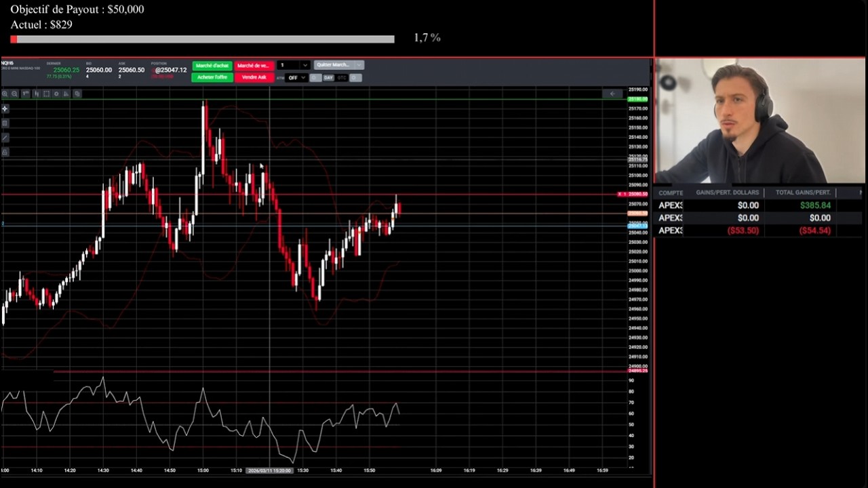Change the candlestick chart type
This screenshot has height=488, width=868.
(37, 94)
